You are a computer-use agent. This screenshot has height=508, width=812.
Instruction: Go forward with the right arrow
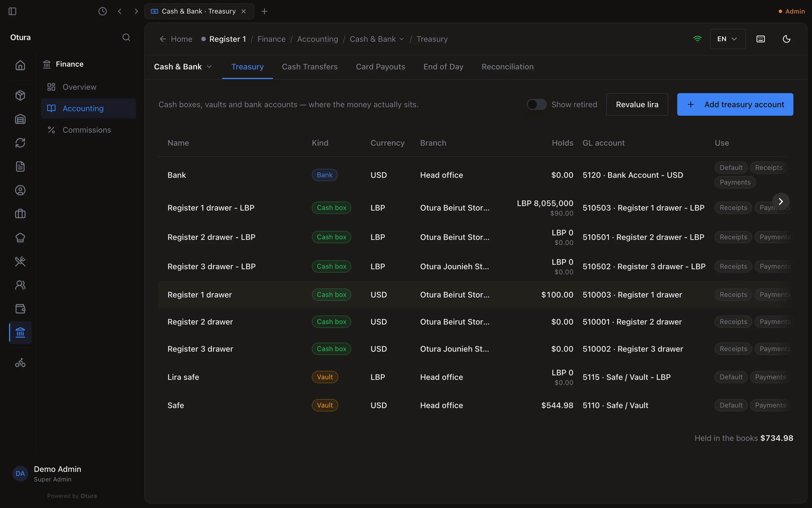[136, 11]
